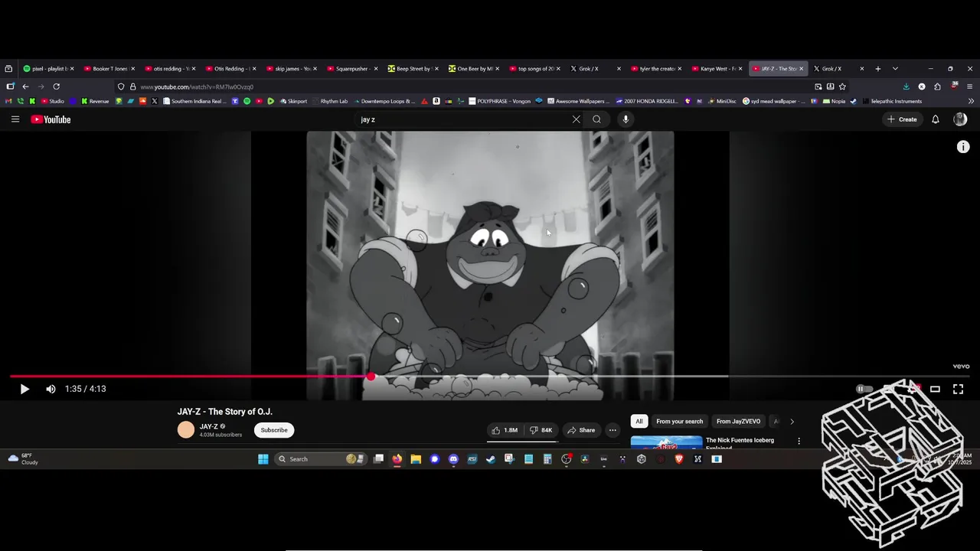Open Calculator from the taskbar
Screen dimensions: 980x551
(x=547, y=459)
